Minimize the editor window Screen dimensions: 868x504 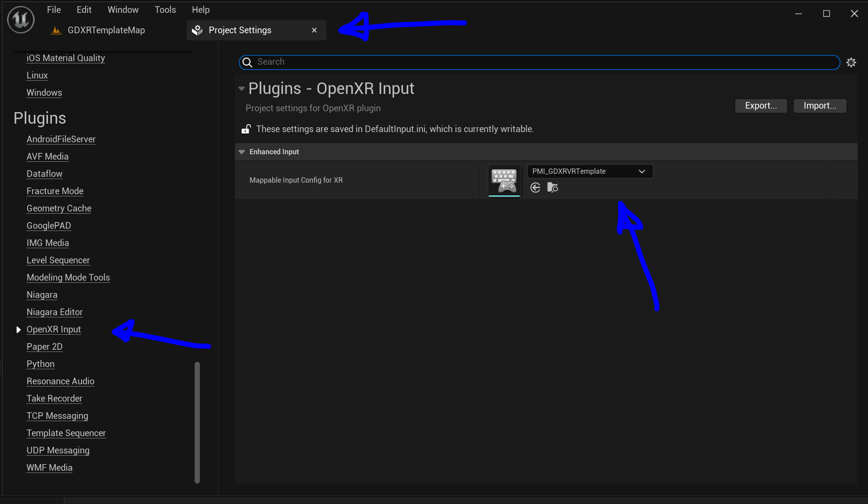[798, 14]
